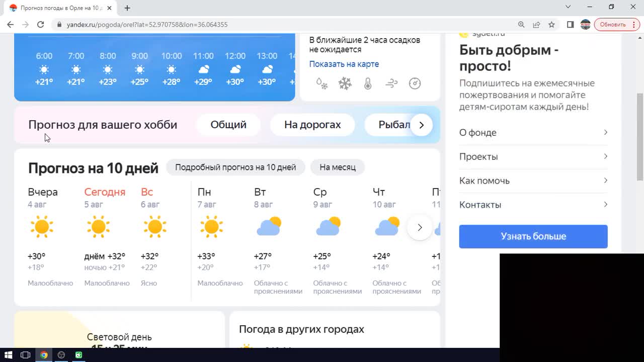Close the weather forecast browser tab
The height and width of the screenshot is (362, 644).
[x=109, y=8]
